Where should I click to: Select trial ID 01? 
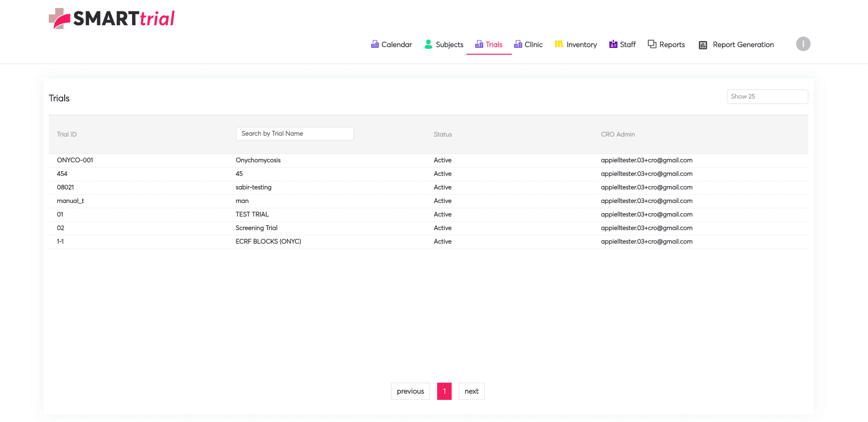[60, 214]
